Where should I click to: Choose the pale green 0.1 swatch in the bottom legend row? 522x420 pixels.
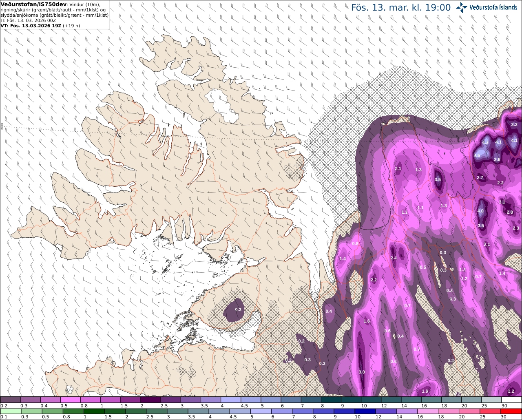[x=10, y=411]
